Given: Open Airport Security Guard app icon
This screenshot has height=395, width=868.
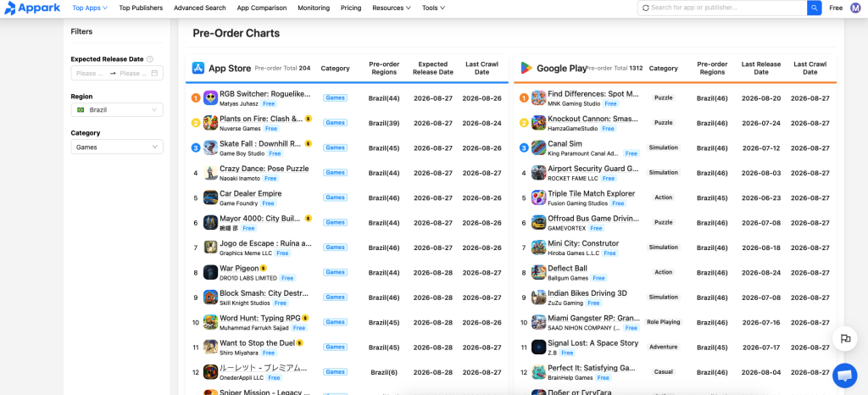Looking at the screenshot, I should tap(538, 173).
